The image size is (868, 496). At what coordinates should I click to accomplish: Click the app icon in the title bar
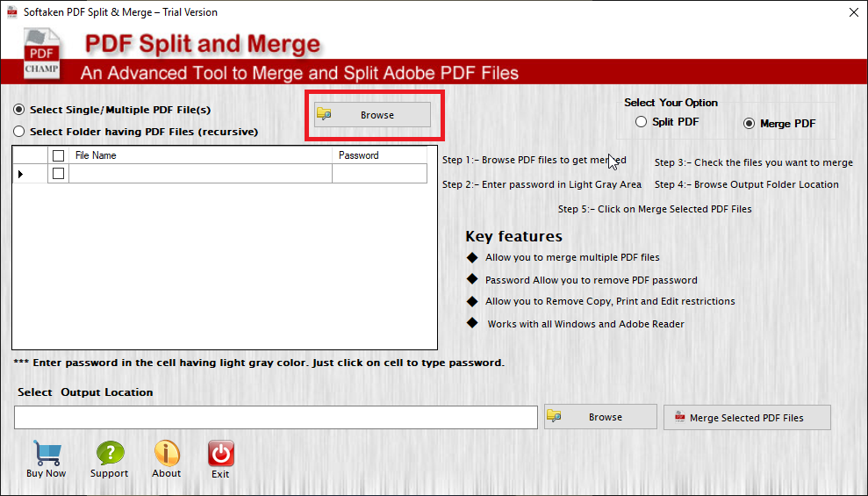(11, 12)
